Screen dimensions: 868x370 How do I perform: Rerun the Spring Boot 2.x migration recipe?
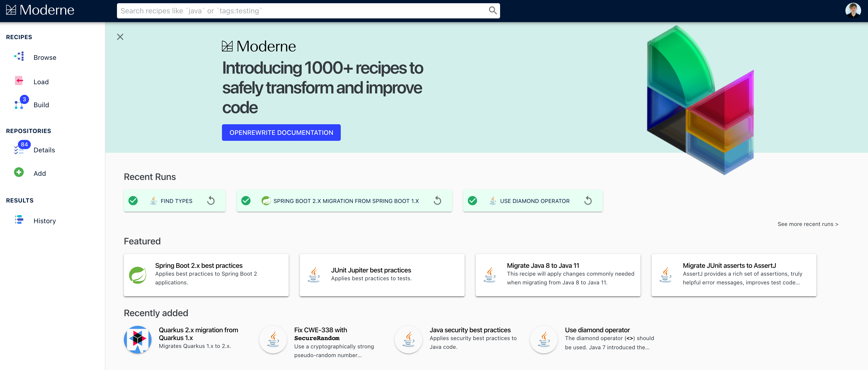point(437,201)
